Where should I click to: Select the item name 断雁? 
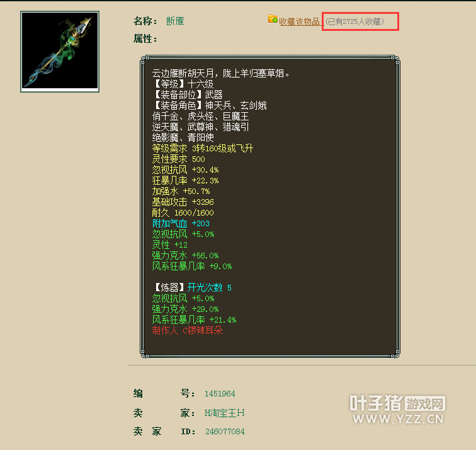[175, 21]
